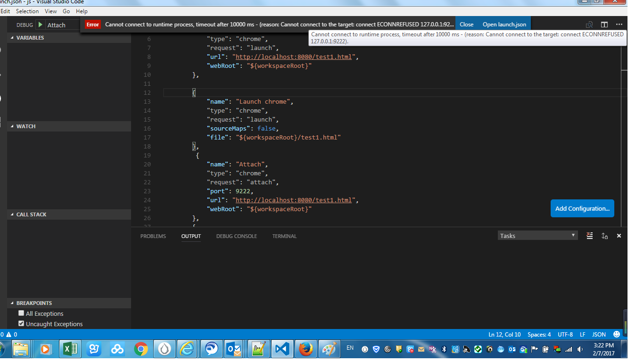Change the language mode via JSON indicator
Screen dimensions: 644x362
[x=599, y=335]
